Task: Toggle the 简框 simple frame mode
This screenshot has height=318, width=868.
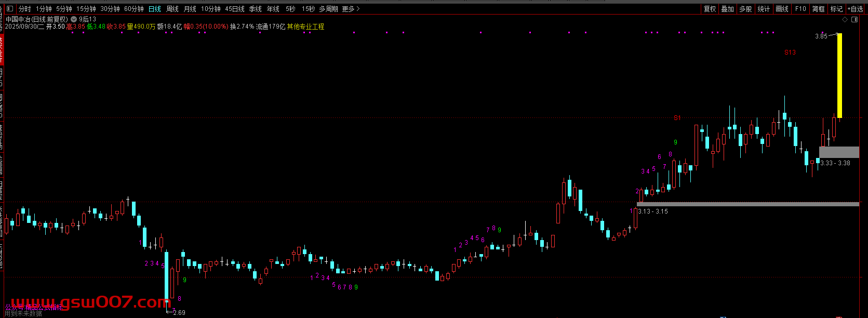Action: pyautogui.click(x=818, y=9)
